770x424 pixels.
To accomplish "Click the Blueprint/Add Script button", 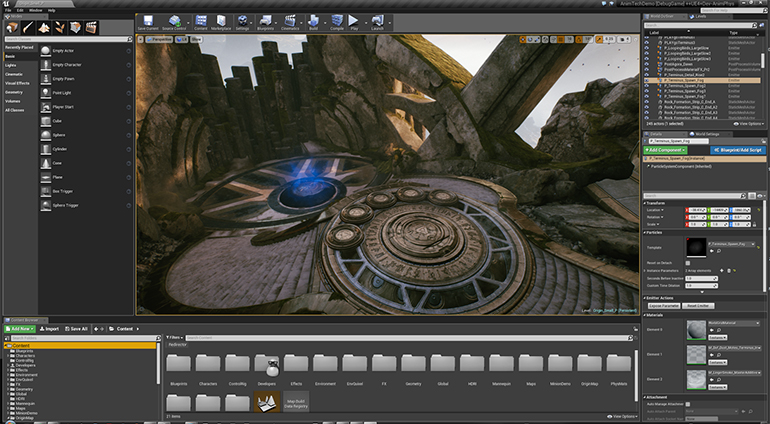I will point(738,150).
